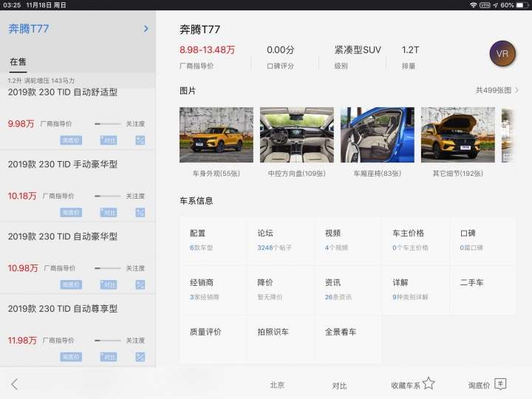Tap the 紧凑型SUV level label

(358, 50)
